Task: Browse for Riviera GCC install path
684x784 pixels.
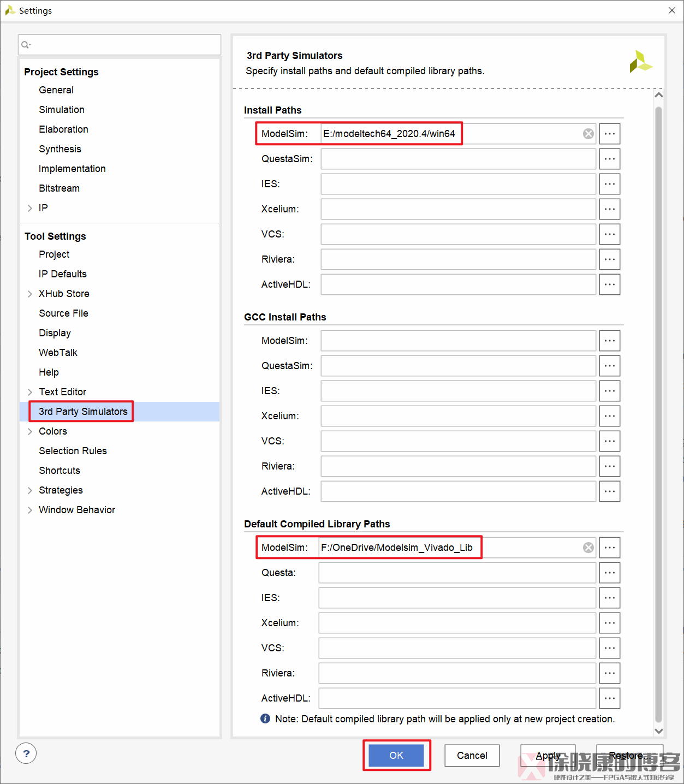Action: (x=610, y=466)
